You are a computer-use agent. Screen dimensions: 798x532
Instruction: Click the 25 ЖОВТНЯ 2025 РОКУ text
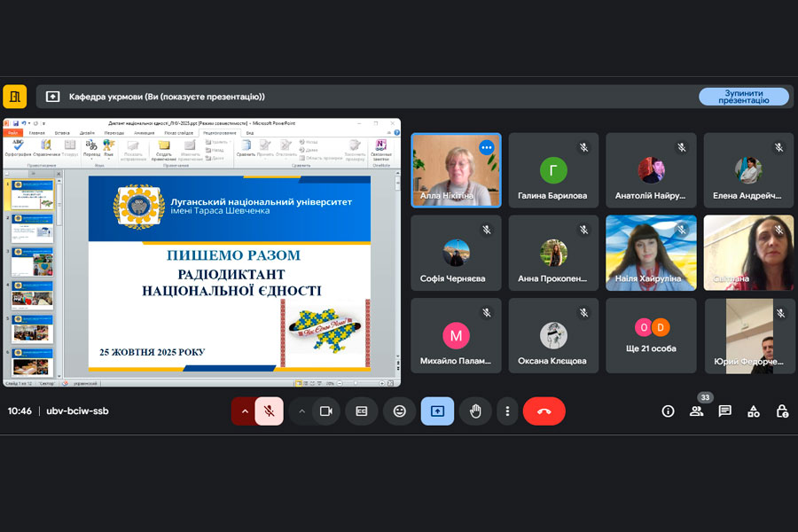(x=153, y=352)
